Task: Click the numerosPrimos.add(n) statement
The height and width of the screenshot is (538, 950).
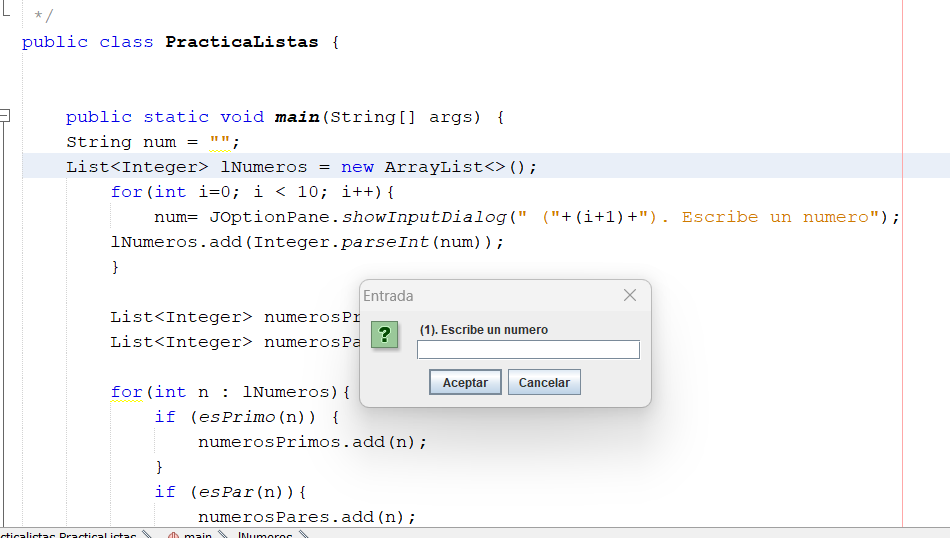Action: (x=312, y=442)
